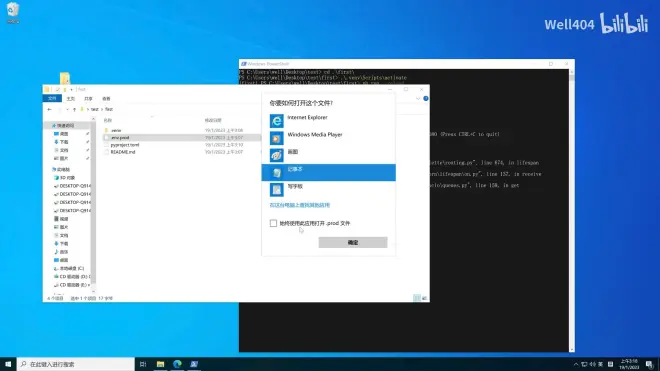Viewport: 660px width, 371px height.
Task: Switch to the 主页 ribbon tab
Action: (70, 99)
